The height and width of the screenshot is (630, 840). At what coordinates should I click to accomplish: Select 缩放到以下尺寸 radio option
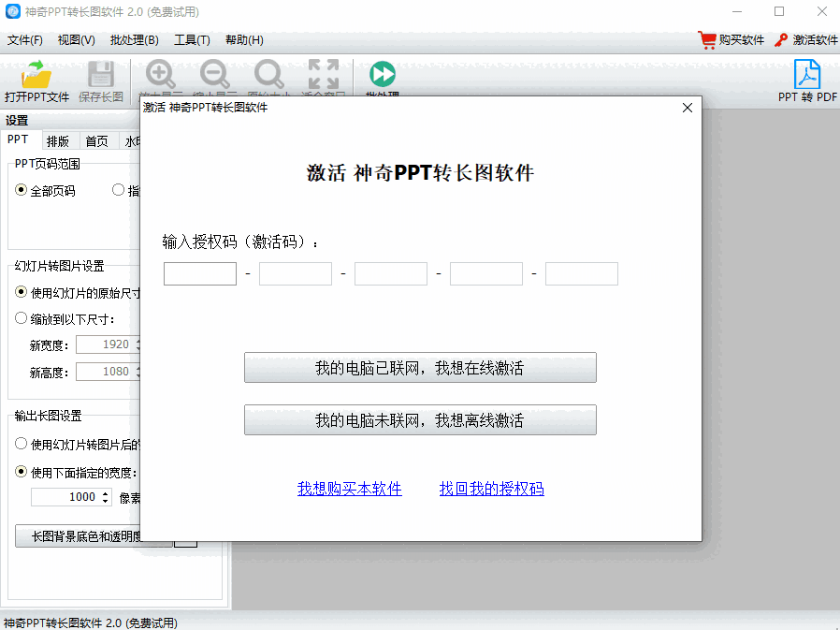21,318
